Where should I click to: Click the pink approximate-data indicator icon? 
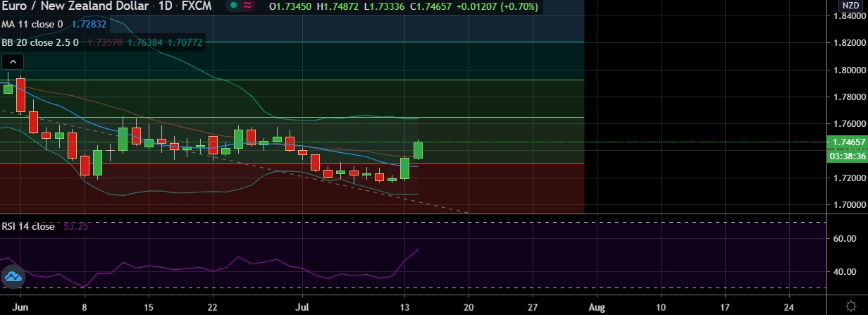click(x=247, y=6)
